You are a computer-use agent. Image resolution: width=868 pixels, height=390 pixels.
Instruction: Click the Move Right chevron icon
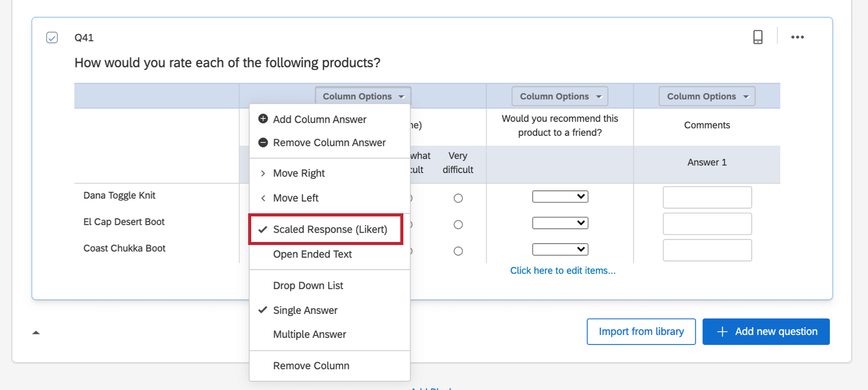coord(263,173)
